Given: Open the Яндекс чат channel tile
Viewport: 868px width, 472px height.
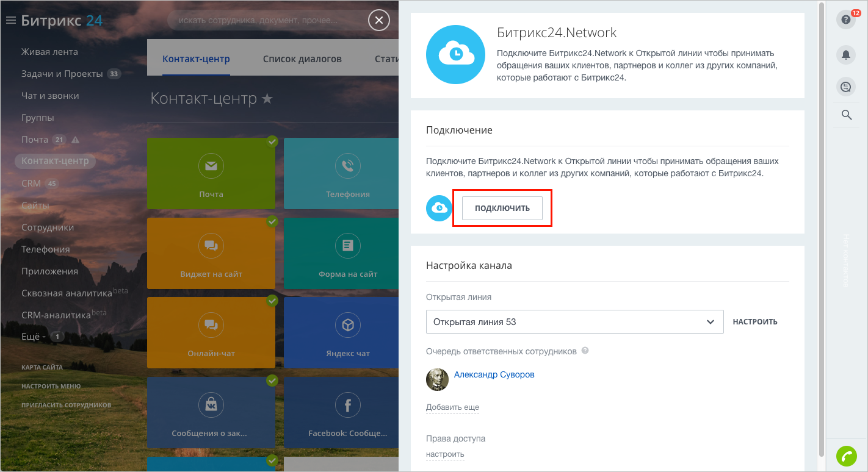Looking at the screenshot, I should tap(347, 333).
